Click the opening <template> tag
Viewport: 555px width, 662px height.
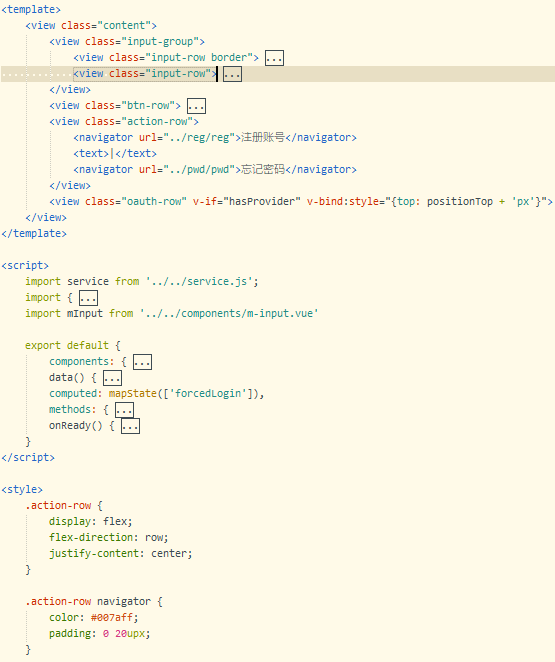point(31,10)
